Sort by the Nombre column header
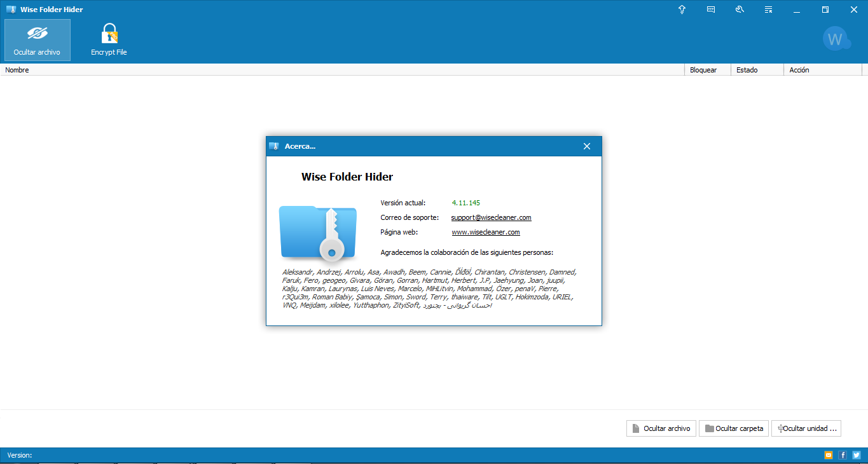Screen dimensions: 868x464 coord(343,70)
